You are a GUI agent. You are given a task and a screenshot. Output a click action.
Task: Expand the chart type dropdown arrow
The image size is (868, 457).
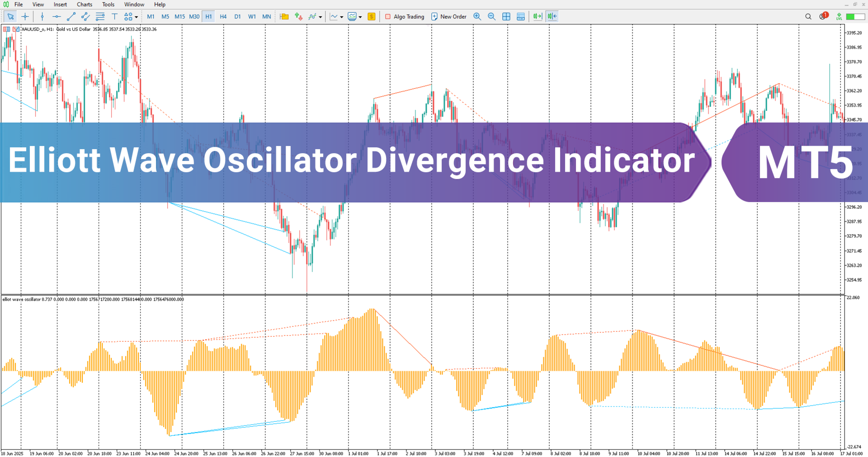click(x=342, y=17)
